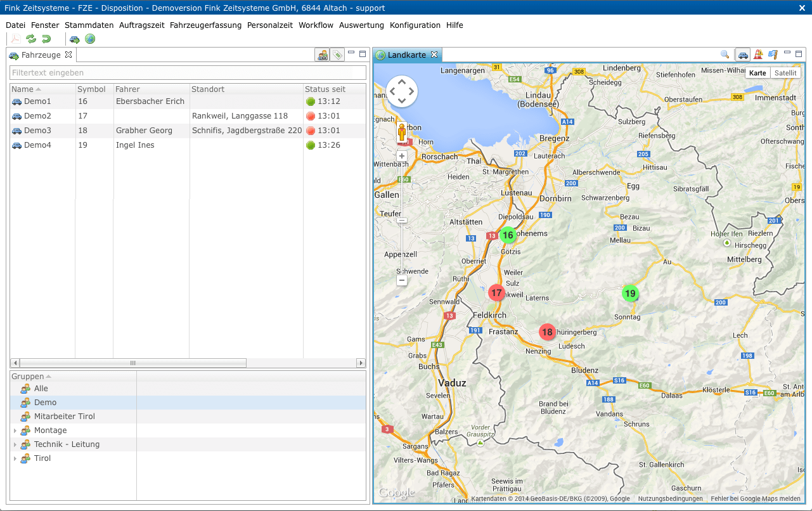The width and height of the screenshot is (812, 511).
Task: Open the Personalzeit menu
Action: [270, 25]
